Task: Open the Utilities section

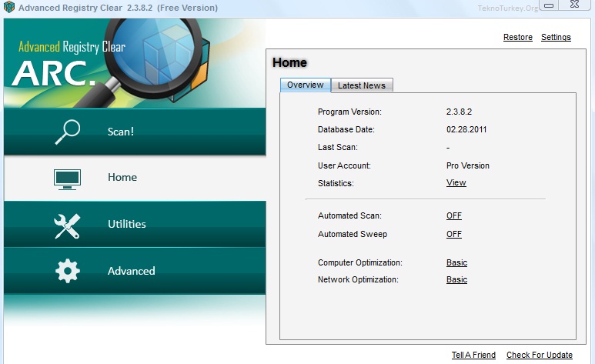Action: click(x=135, y=224)
